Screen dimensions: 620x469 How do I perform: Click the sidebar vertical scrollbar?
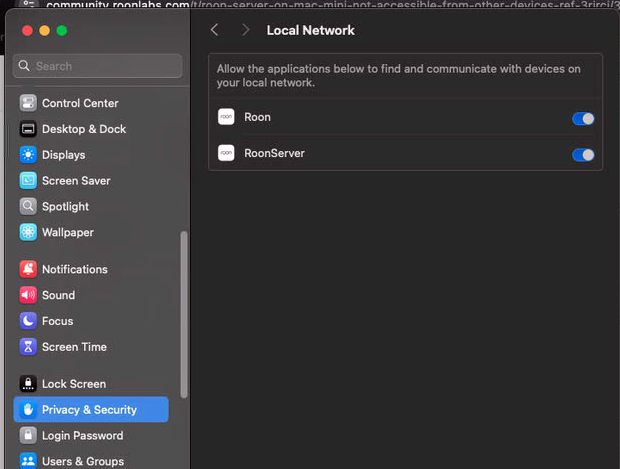click(183, 310)
